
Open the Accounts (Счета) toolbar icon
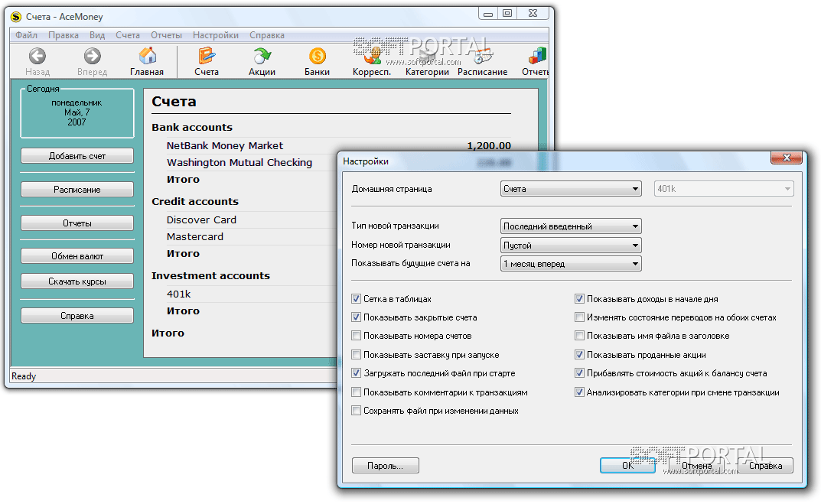pyautogui.click(x=207, y=56)
